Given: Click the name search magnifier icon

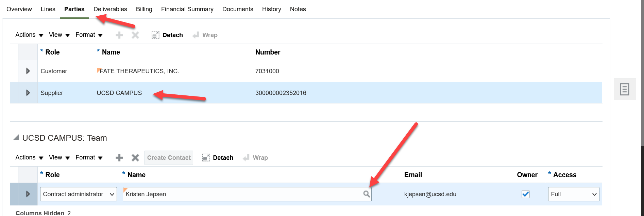Looking at the screenshot, I should tap(366, 194).
